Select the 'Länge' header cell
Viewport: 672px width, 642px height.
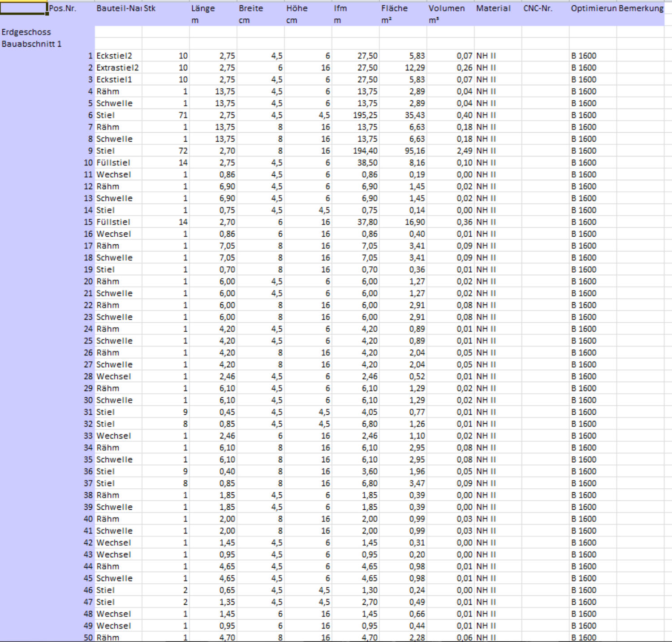[213, 8]
